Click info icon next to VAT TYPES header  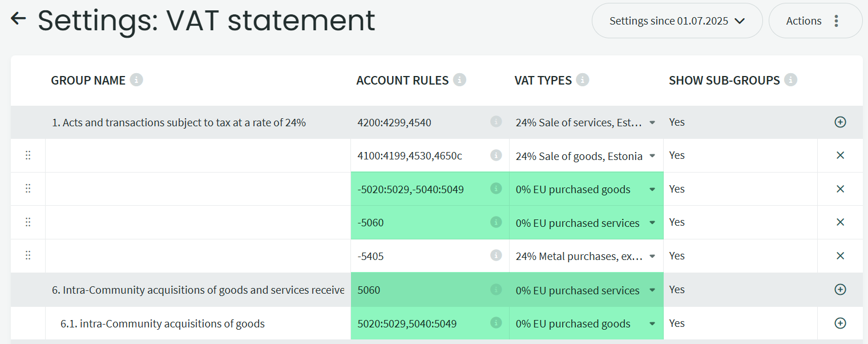point(582,80)
